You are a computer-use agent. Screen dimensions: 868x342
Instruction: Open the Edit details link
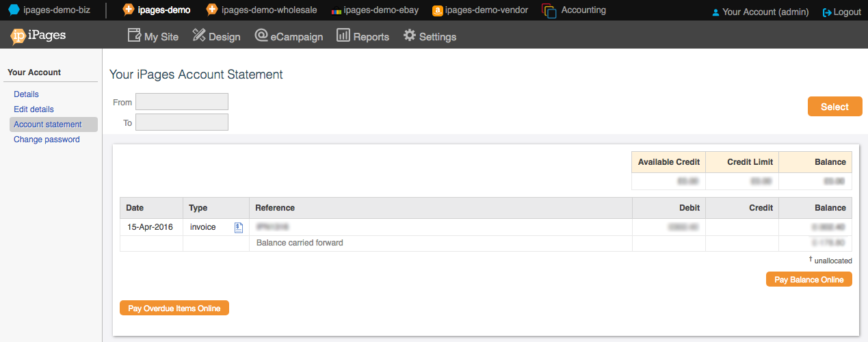pos(34,109)
